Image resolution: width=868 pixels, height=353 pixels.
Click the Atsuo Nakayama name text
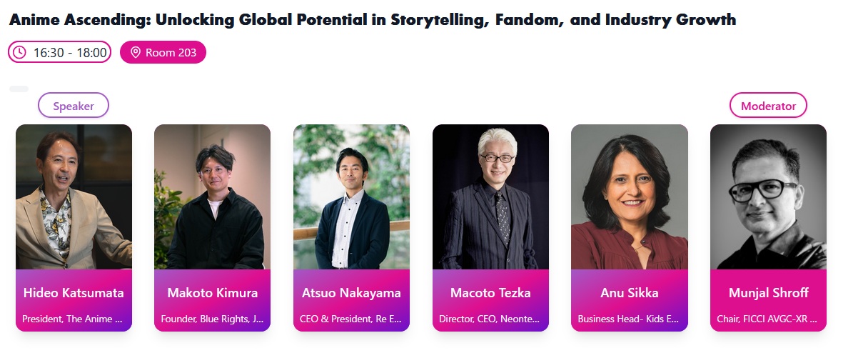pyautogui.click(x=351, y=293)
